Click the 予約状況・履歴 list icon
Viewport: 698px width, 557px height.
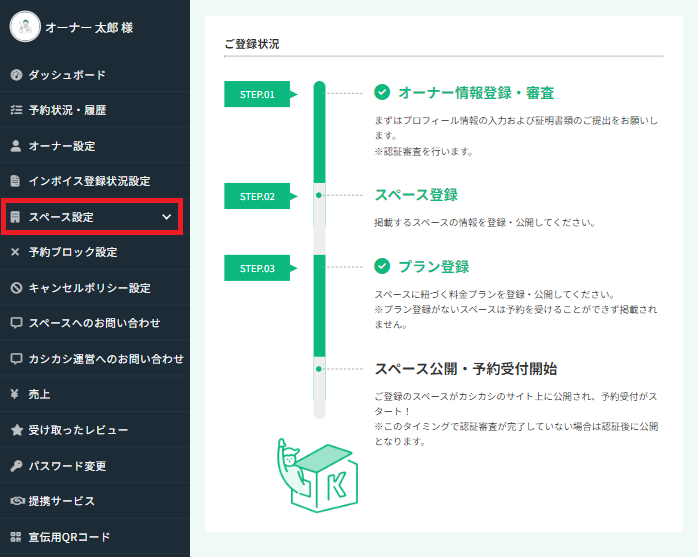pos(16,110)
